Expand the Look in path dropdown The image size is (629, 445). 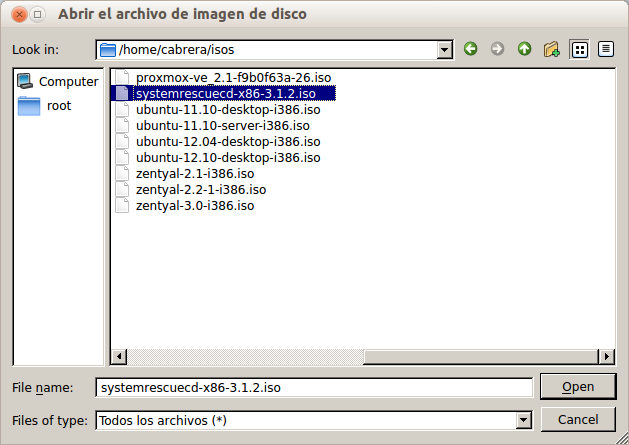pos(444,50)
